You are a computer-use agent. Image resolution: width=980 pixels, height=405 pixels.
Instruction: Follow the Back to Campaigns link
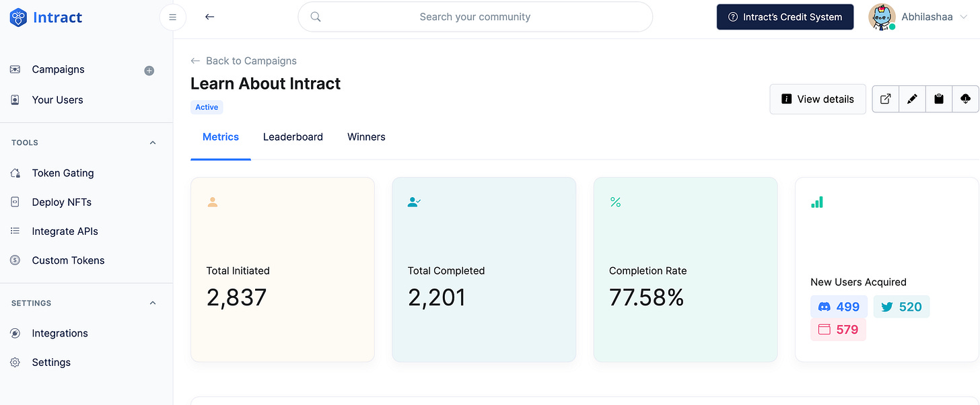point(244,61)
